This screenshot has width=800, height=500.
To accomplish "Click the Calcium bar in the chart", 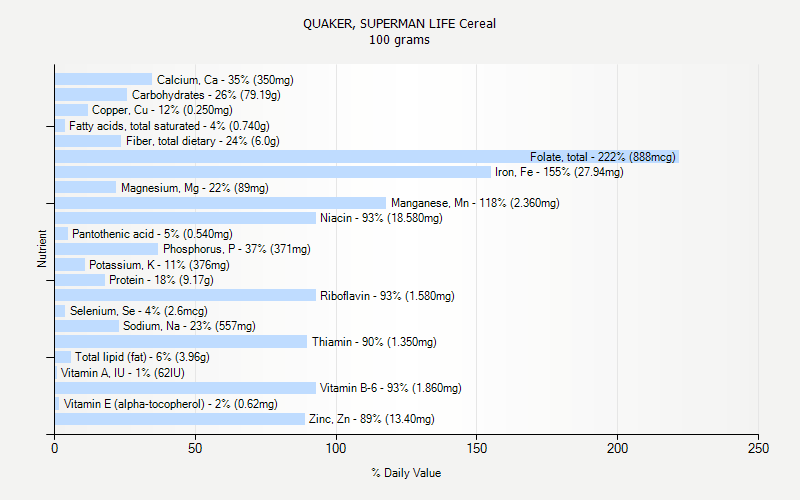I will tap(104, 80).
